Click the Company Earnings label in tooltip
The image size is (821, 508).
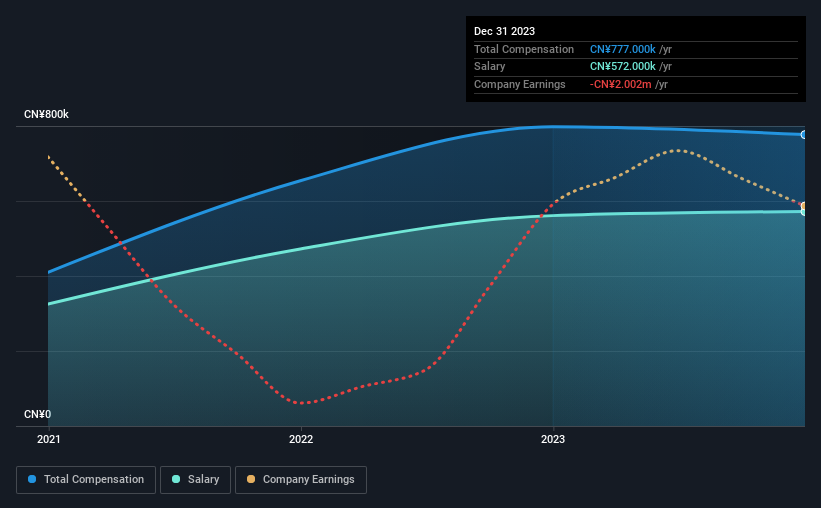pyautogui.click(x=519, y=84)
